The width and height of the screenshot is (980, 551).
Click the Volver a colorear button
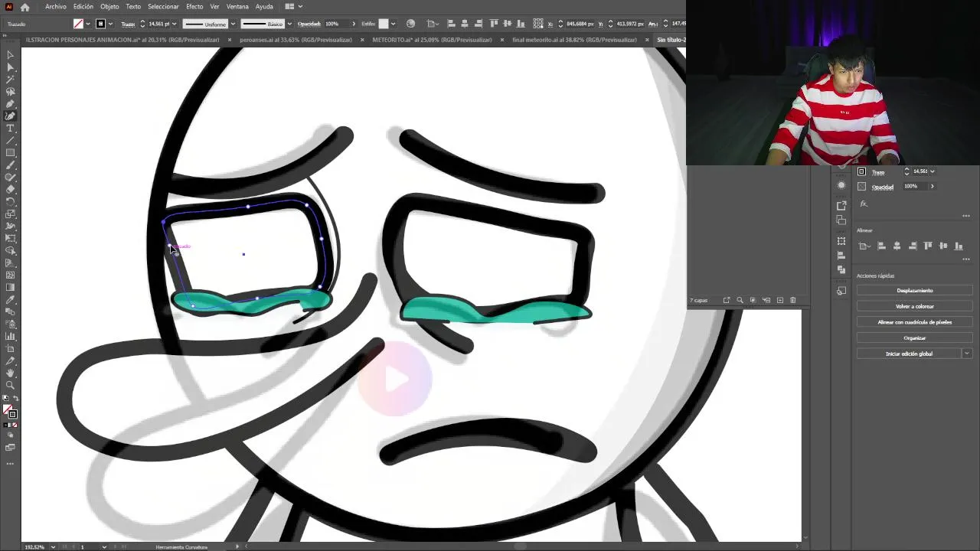[x=914, y=306]
